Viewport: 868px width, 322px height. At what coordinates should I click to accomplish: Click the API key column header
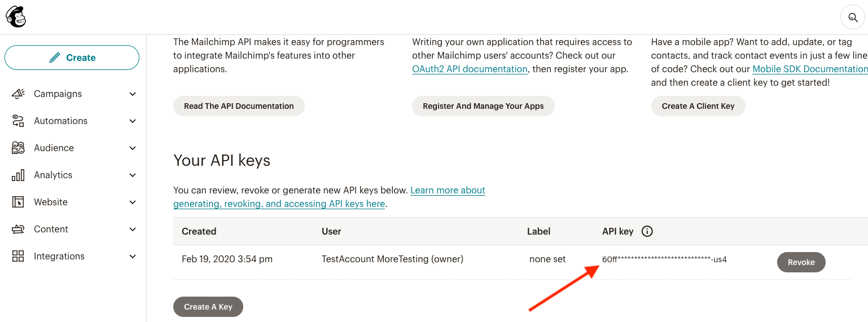click(x=618, y=231)
